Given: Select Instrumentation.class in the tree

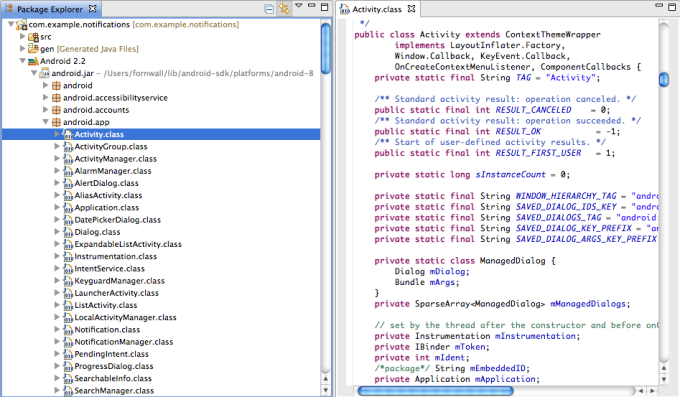Looking at the screenshot, I should (x=116, y=256).
